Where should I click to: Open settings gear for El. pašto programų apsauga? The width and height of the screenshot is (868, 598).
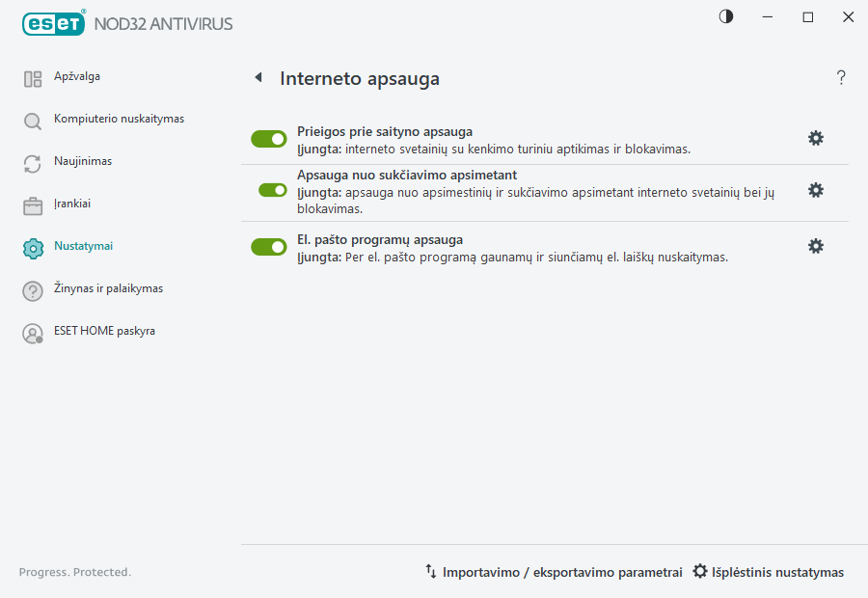click(816, 246)
